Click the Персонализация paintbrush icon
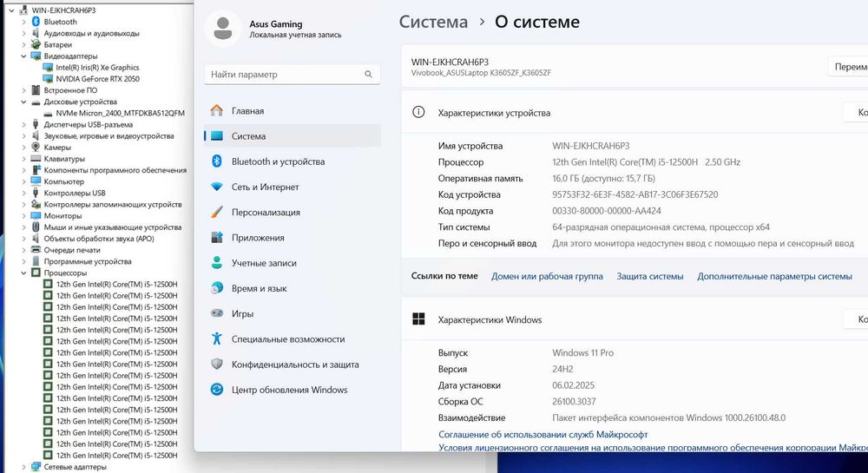868x473 pixels. 217,212
